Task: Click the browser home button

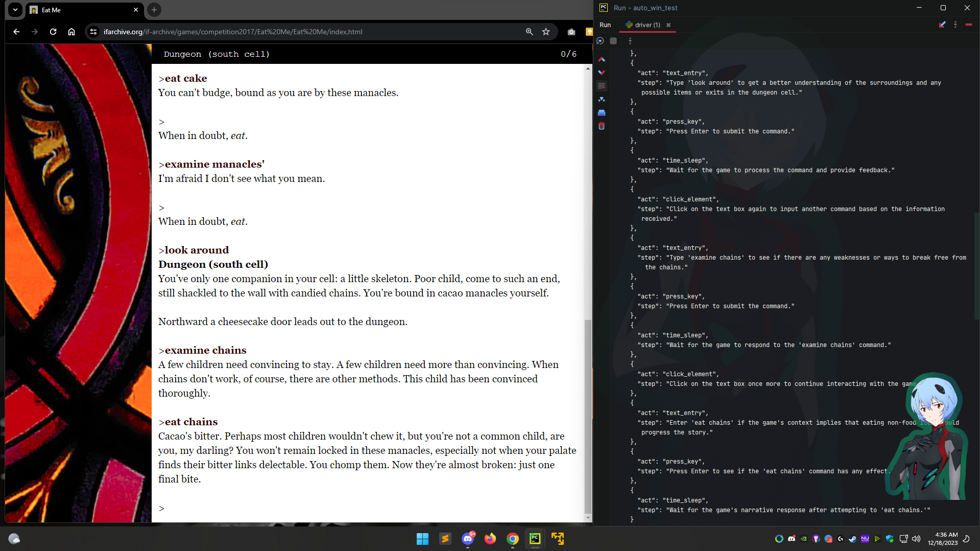Action: 71,32
